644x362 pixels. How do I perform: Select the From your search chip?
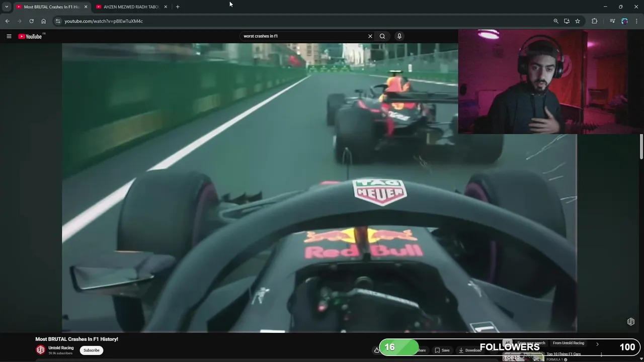coord(531,343)
